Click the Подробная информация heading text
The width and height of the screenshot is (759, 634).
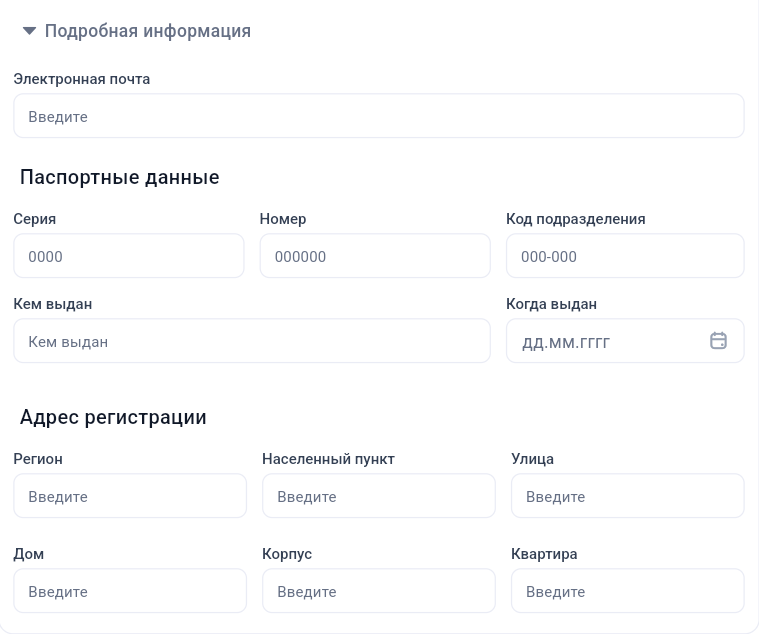(x=148, y=31)
